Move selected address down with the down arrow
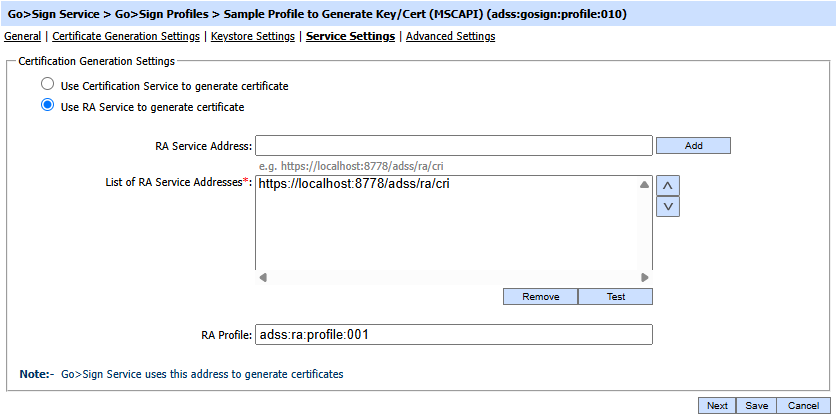 (x=668, y=206)
